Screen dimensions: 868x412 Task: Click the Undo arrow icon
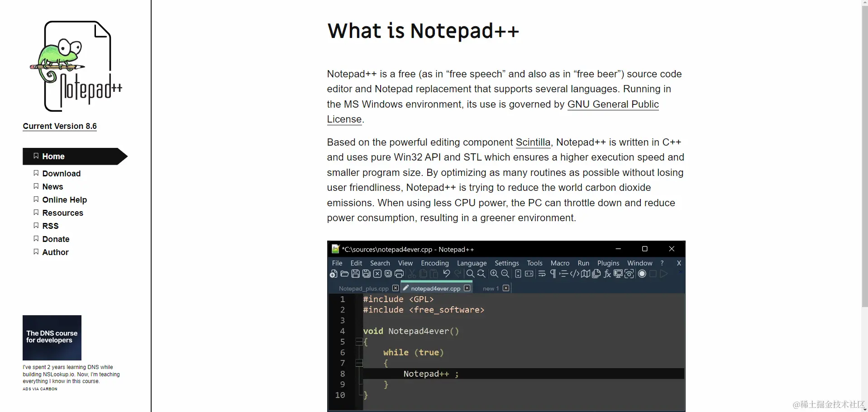click(447, 274)
